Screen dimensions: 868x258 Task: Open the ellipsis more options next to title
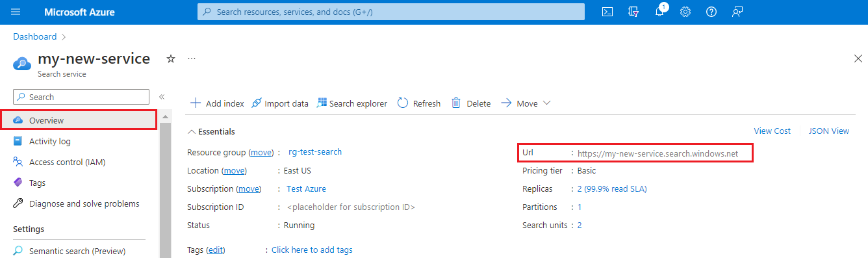(x=192, y=58)
